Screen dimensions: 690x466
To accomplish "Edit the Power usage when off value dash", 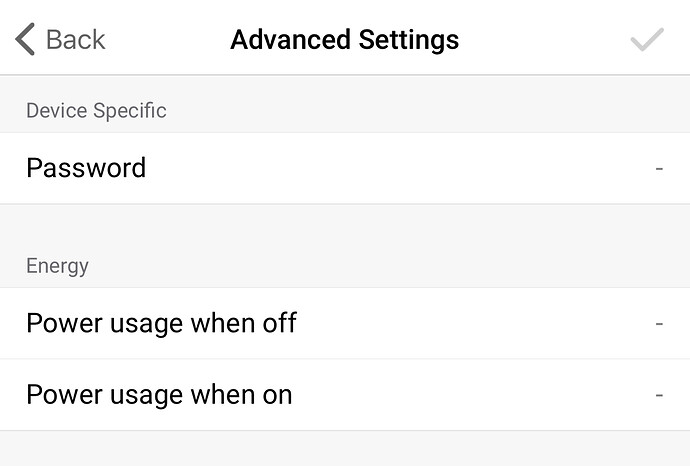I will pyautogui.click(x=659, y=323).
